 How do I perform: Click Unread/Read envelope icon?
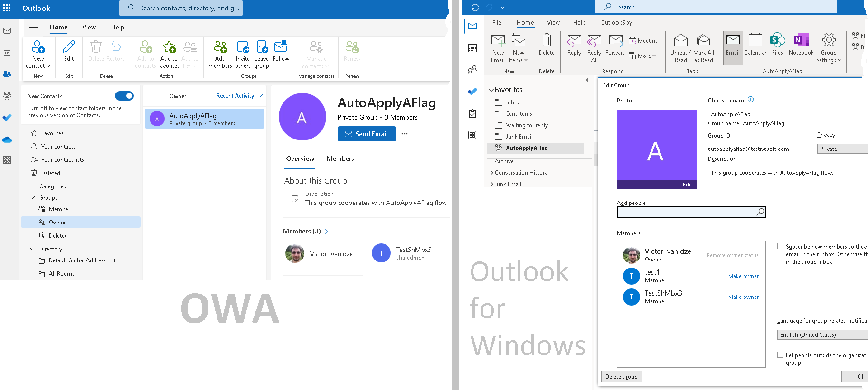(x=680, y=40)
